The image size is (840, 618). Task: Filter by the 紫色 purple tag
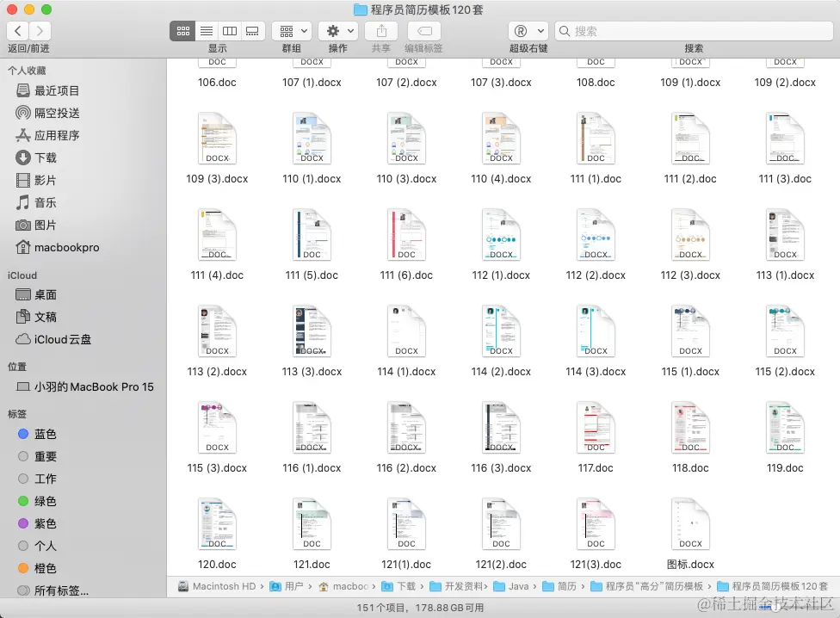tap(37, 523)
